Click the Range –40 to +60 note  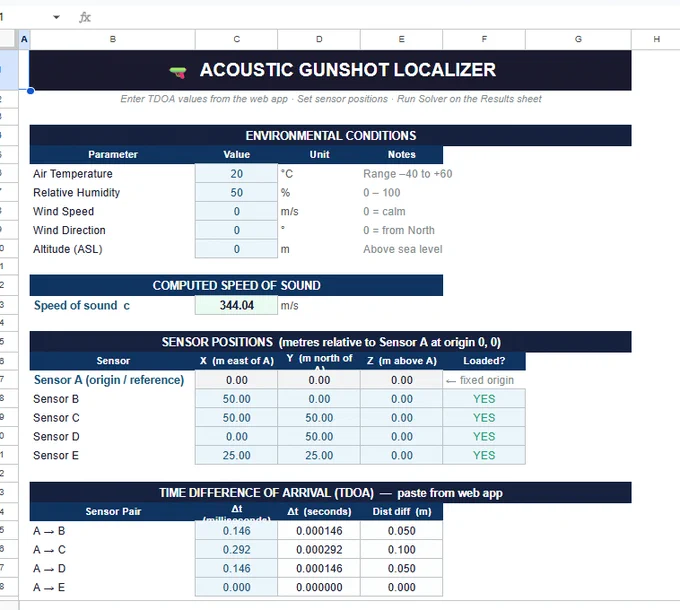tap(408, 174)
